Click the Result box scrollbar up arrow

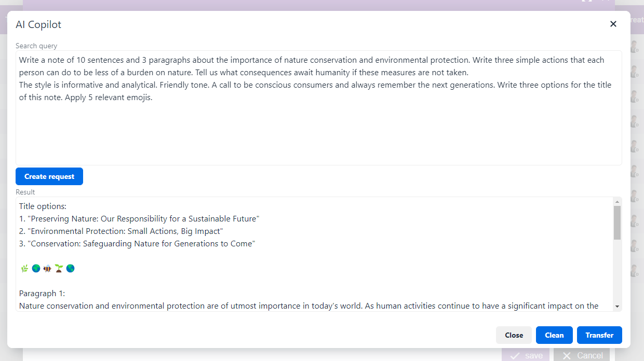coord(617,201)
